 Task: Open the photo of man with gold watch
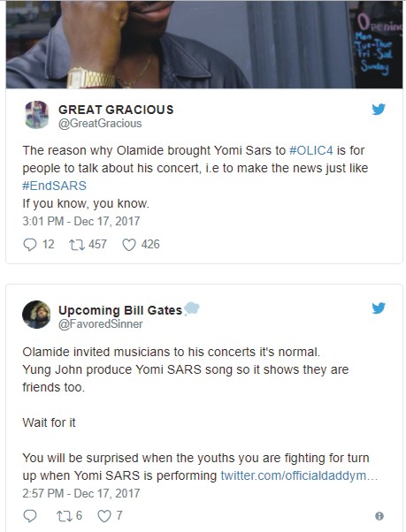204,44
